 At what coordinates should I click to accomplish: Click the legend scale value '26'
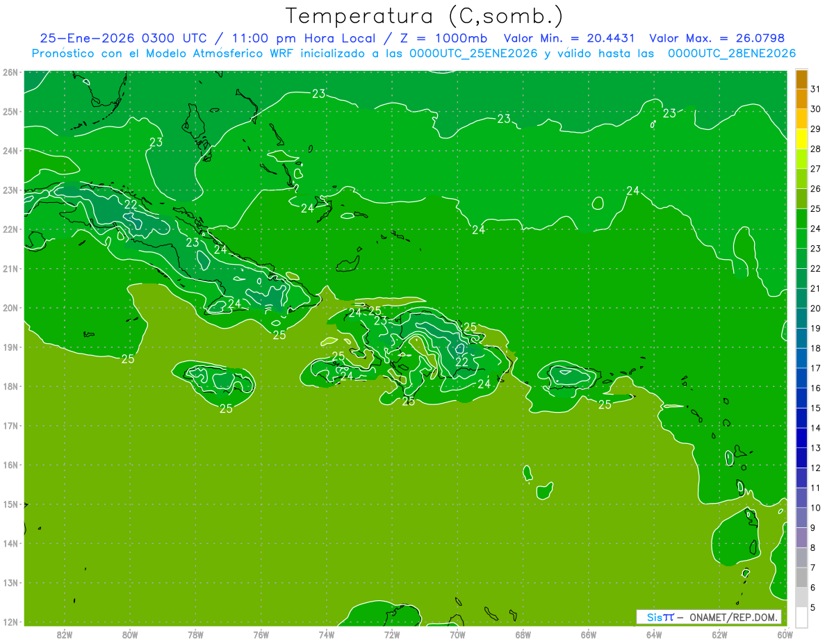(x=815, y=189)
